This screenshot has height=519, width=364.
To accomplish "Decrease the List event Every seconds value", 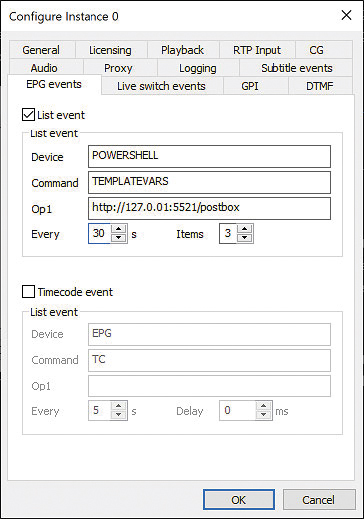I will coord(119,238).
